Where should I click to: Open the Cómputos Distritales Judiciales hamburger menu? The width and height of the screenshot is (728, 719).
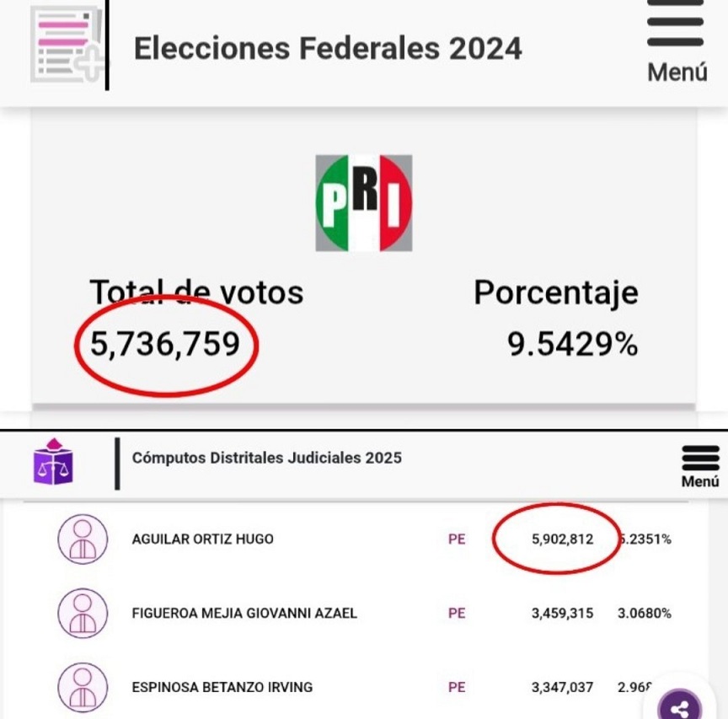tap(700, 465)
